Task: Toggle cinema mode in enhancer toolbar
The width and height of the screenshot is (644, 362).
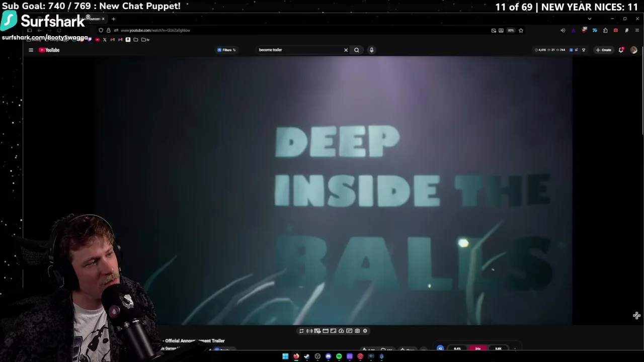Action: click(x=326, y=331)
